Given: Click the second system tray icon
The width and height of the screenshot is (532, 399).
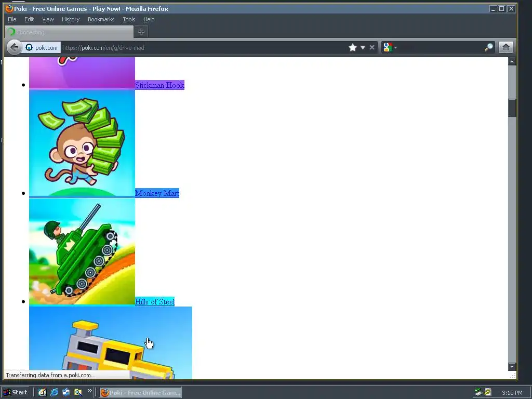Looking at the screenshot, I should point(487,392).
